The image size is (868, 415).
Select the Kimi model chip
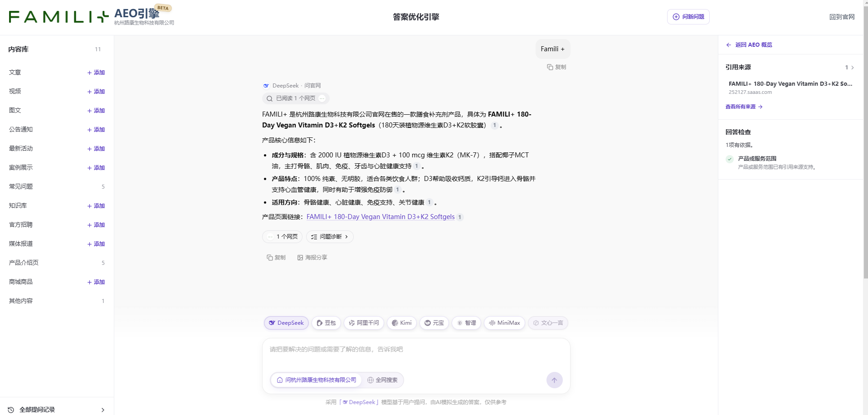click(401, 323)
